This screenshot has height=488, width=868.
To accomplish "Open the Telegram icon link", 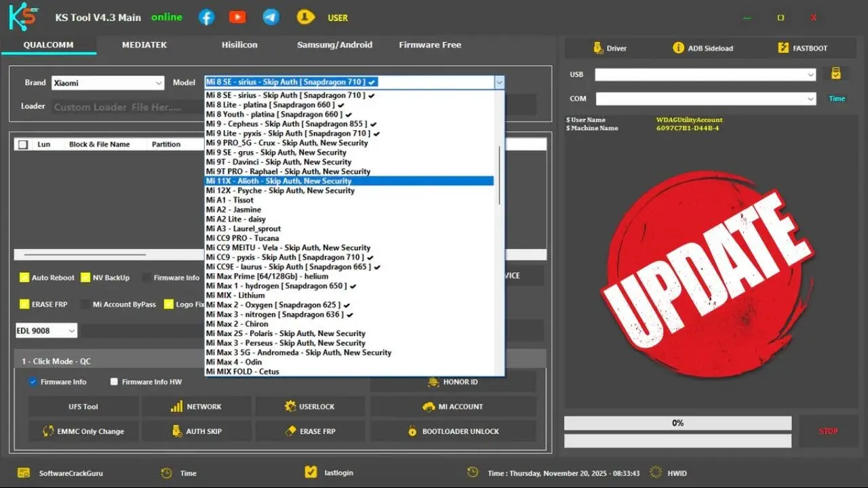I will (271, 18).
